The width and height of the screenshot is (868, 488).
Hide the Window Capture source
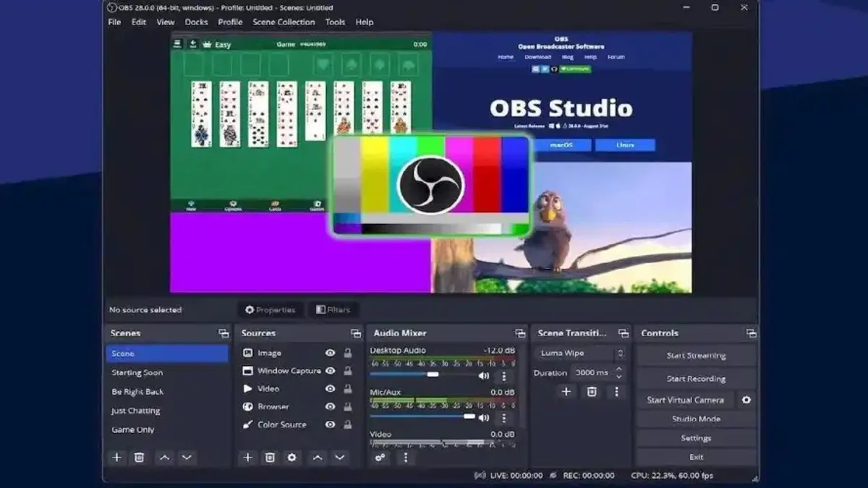[x=330, y=371]
